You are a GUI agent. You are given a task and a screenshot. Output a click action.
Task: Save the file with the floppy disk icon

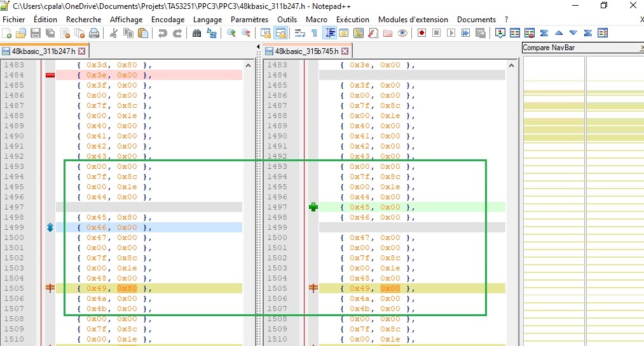click(36, 33)
